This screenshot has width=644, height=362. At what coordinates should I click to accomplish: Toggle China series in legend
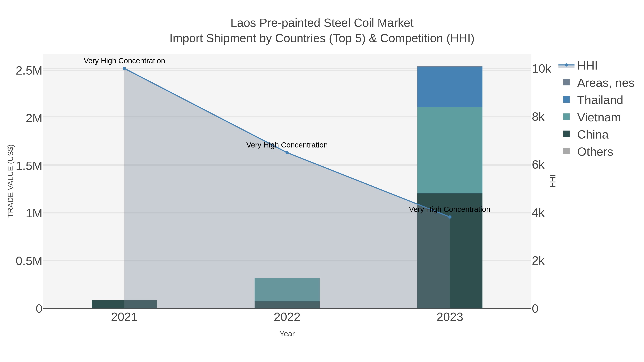586,135
